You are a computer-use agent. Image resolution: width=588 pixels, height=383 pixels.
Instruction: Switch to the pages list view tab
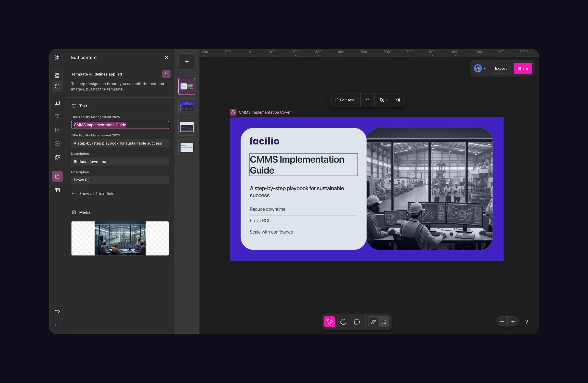click(57, 76)
